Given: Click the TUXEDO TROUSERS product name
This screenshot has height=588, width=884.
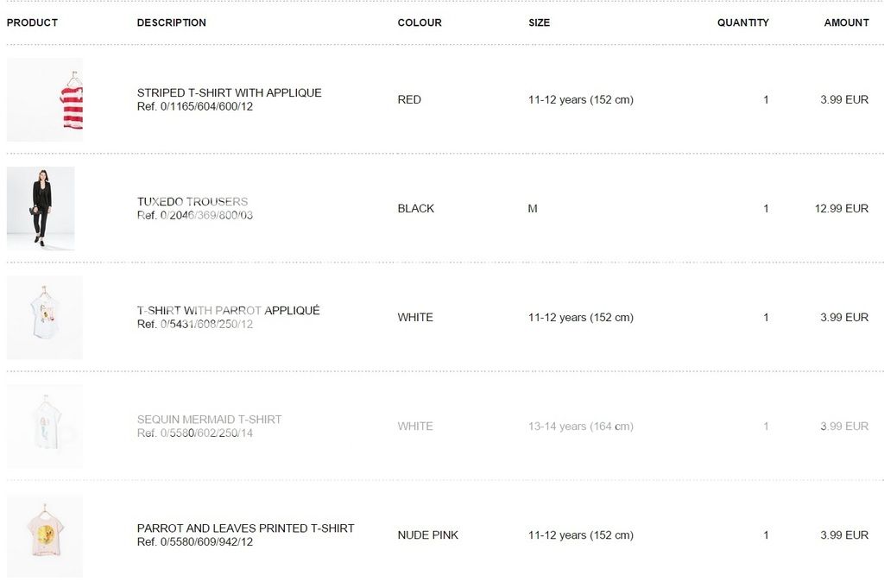Looking at the screenshot, I should pyautogui.click(x=193, y=202).
